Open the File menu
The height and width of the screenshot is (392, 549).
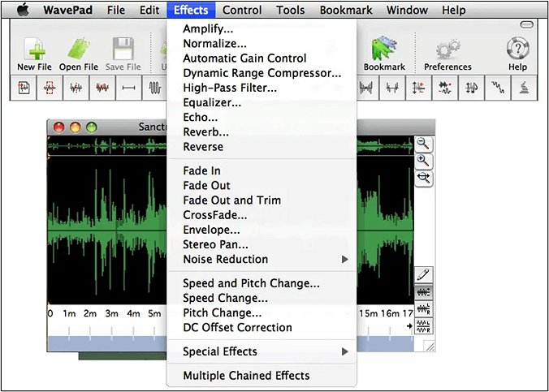pos(116,11)
